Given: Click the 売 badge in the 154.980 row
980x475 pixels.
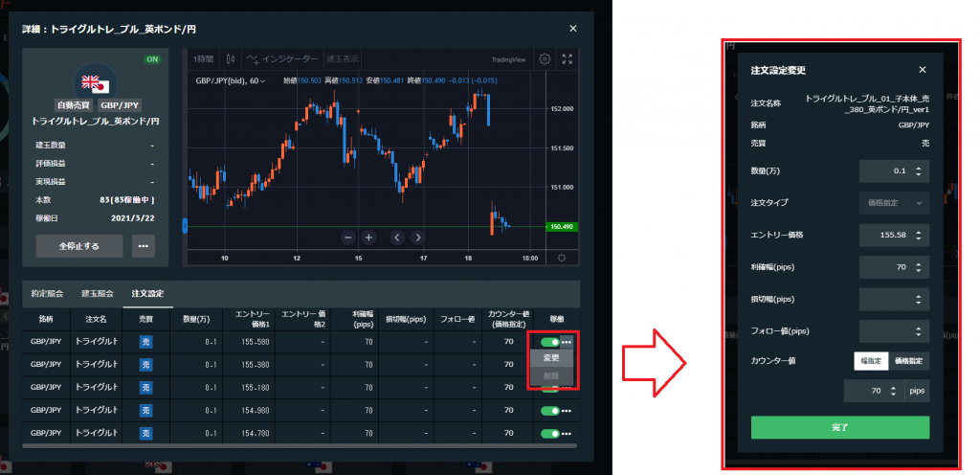Looking at the screenshot, I should tap(146, 411).
